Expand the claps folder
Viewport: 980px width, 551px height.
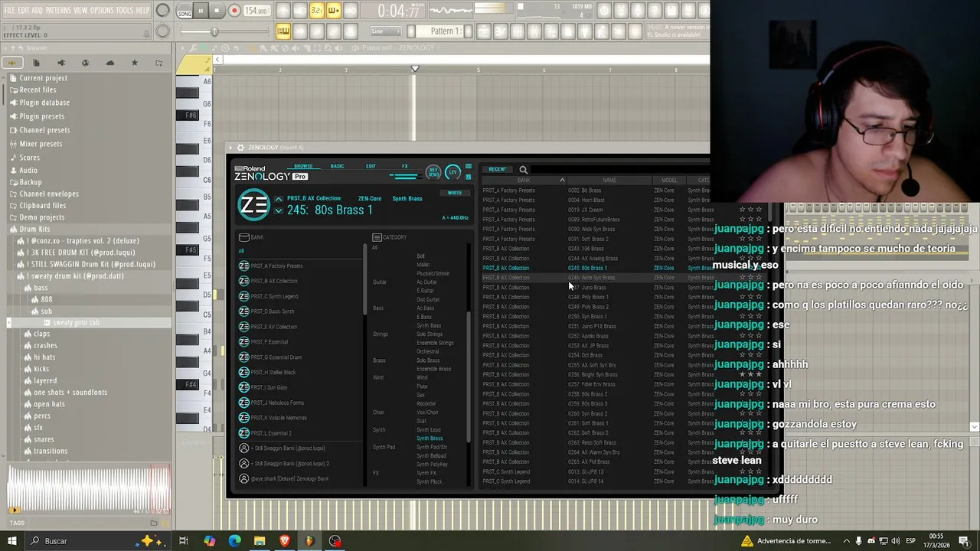click(41, 334)
